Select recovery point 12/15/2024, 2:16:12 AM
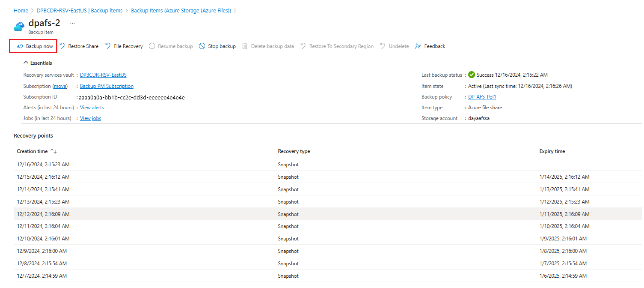Screen dimensions: 644x288 (328, 177)
